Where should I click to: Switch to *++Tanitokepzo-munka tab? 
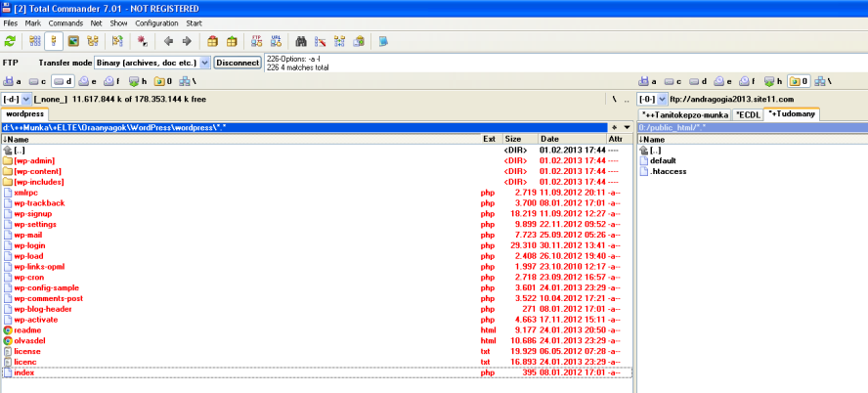point(685,115)
